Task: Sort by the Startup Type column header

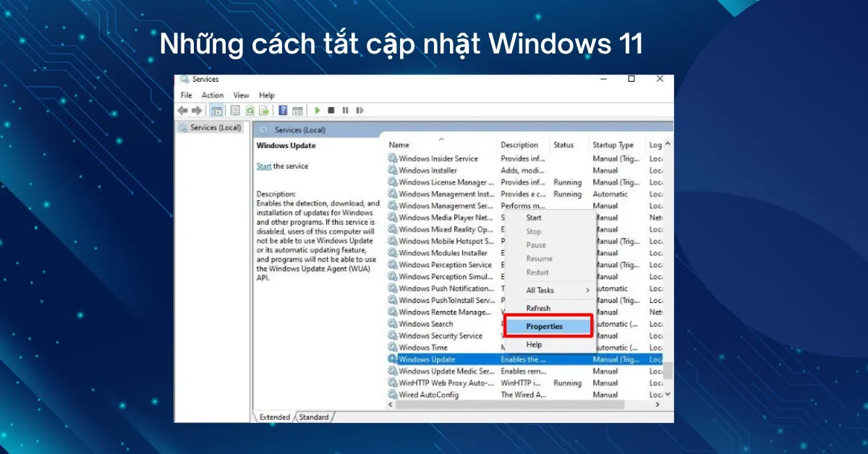Action: [x=617, y=145]
